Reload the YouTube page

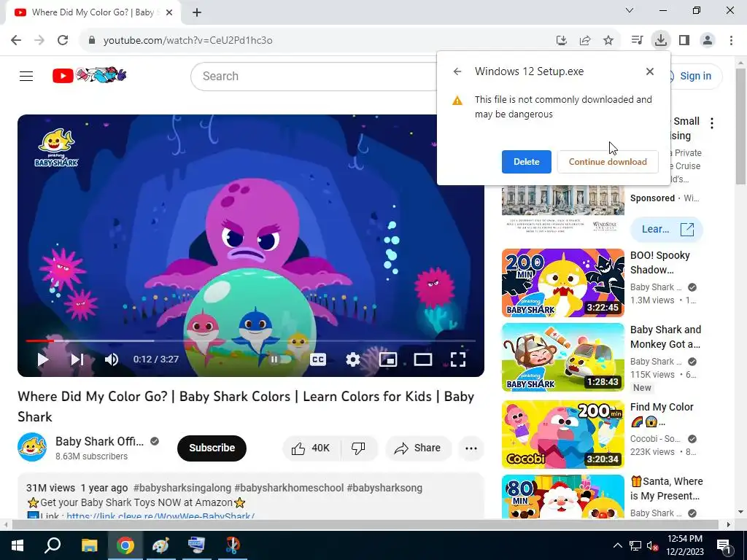point(63,40)
